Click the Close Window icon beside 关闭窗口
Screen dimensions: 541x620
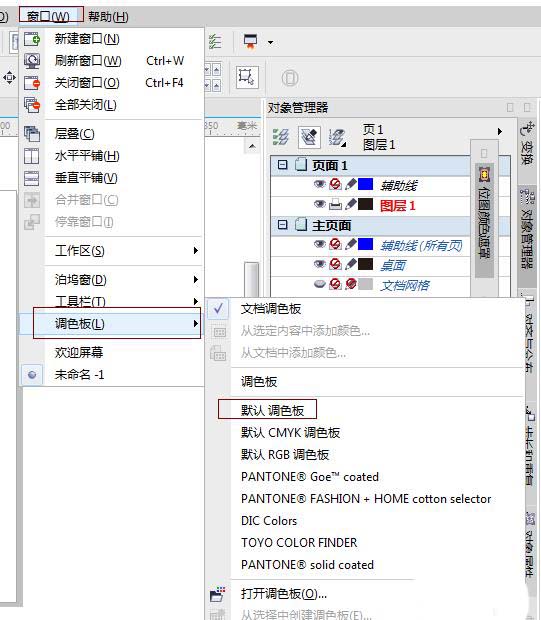tap(32, 83)
